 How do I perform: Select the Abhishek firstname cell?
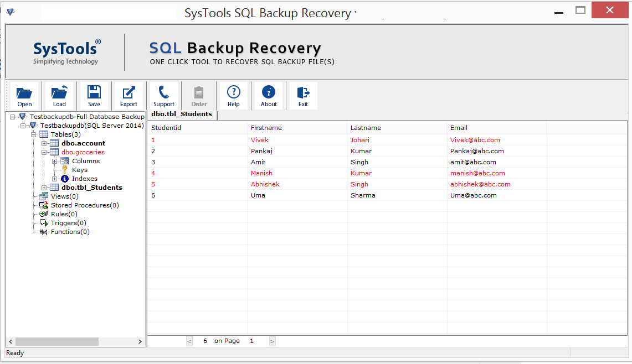[297, 184]
